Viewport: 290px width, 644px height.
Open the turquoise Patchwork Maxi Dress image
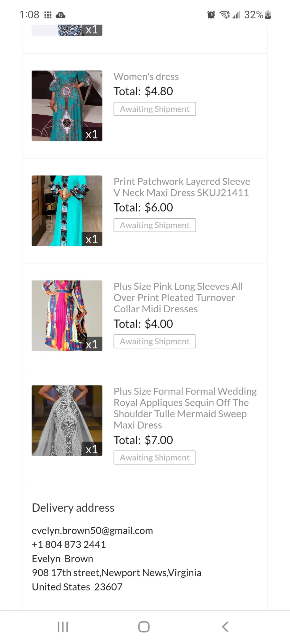tap(67, 211)
